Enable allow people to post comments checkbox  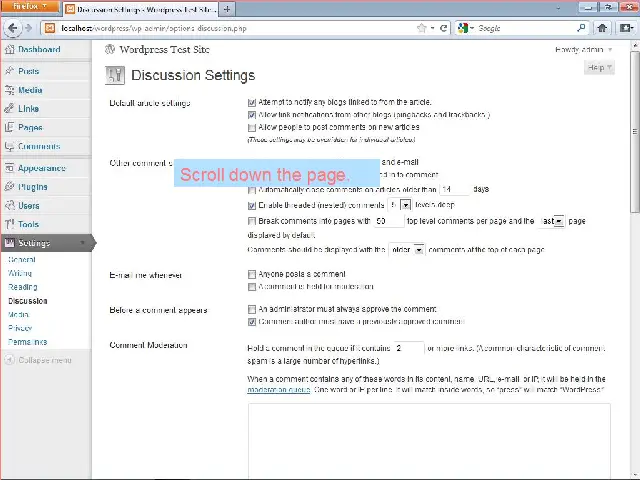[x=252, y=128]
